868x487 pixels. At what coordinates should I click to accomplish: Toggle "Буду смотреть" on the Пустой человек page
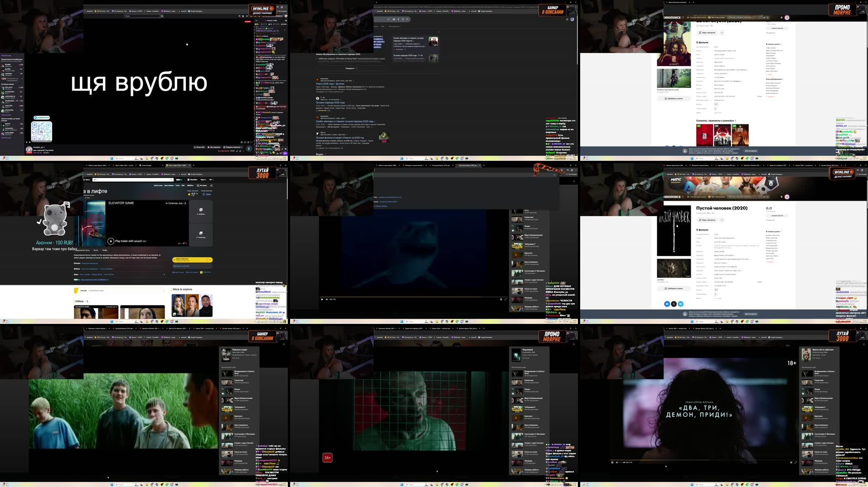(707, 220)
